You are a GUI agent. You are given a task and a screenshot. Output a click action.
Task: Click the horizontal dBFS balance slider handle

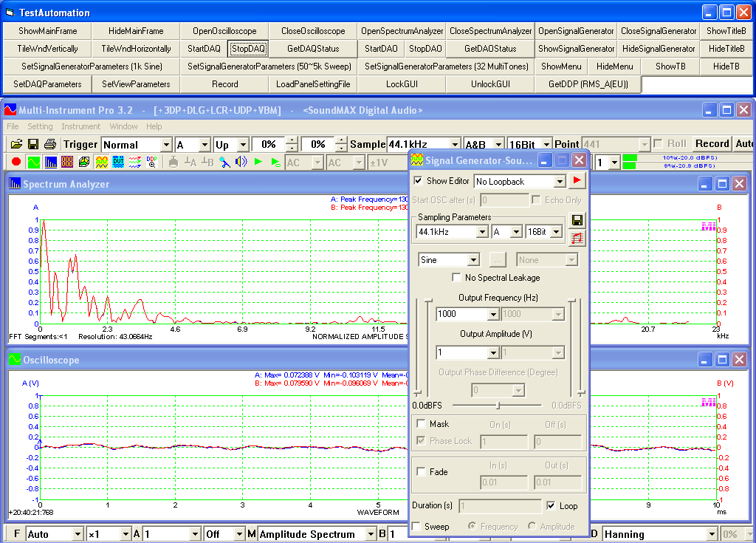498,405
